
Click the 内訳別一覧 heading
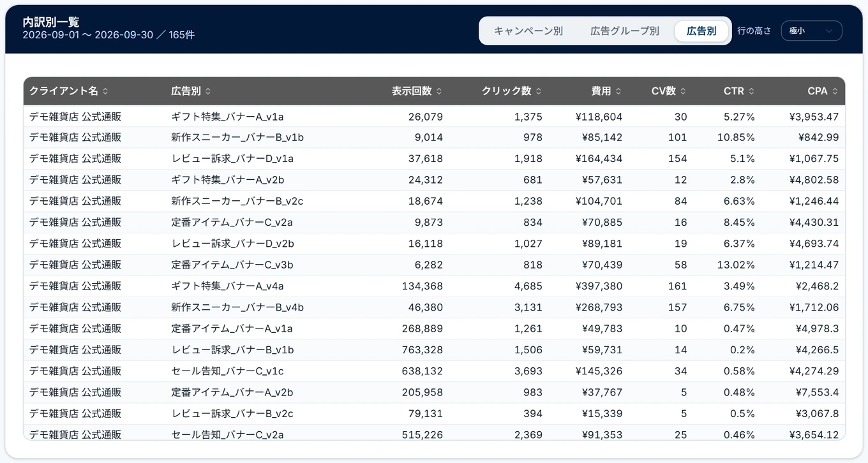[51, 22]
